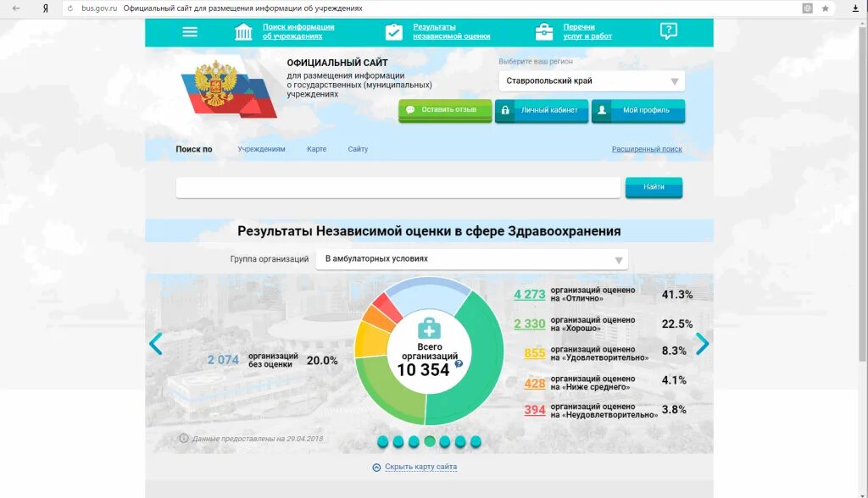Select the first carousel navigation dot
The width and height of the screenshot is (868, 498).
click(x=382, y=441)
